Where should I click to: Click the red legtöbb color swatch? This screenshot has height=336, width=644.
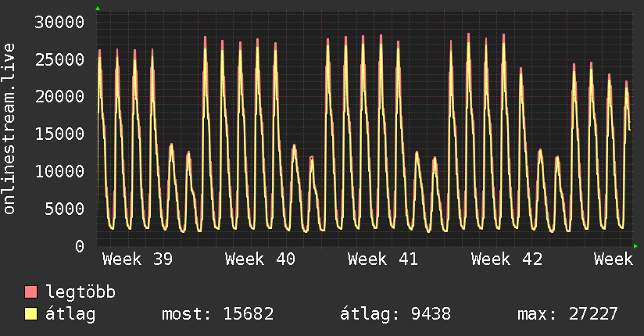(30, 291)
